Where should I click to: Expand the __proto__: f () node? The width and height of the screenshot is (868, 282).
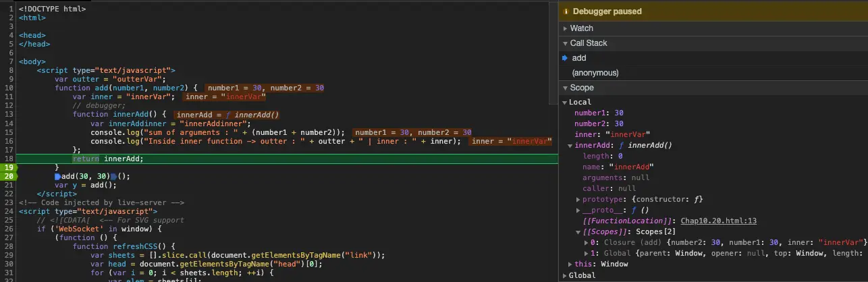coord(578,210)
